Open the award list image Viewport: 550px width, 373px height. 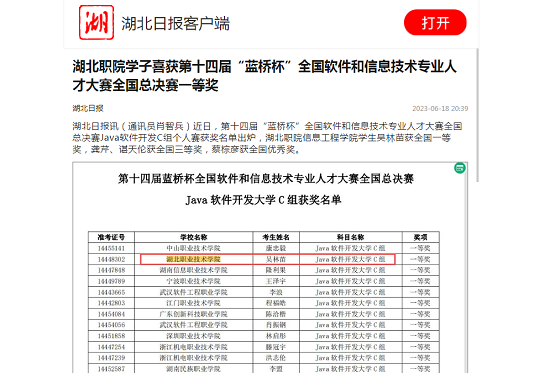(x=270, y=267)
